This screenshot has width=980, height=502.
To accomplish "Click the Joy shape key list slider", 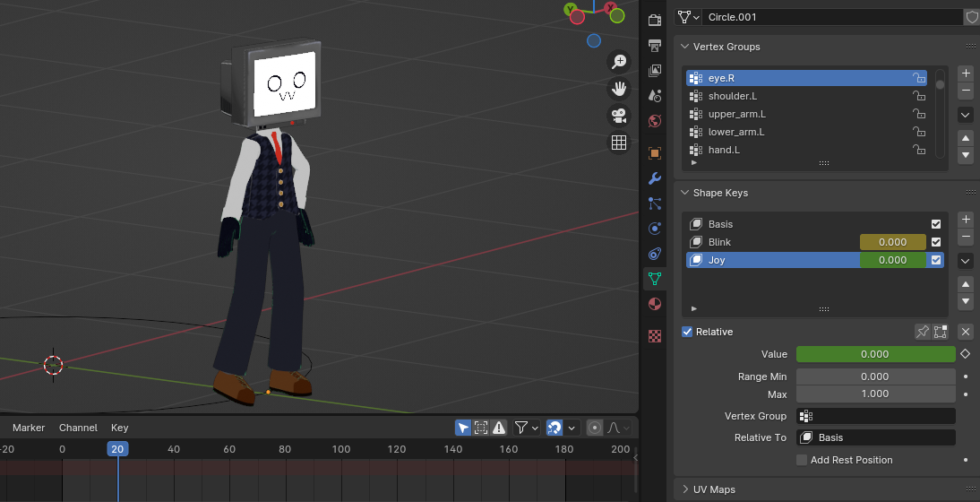I will (892, 260).
